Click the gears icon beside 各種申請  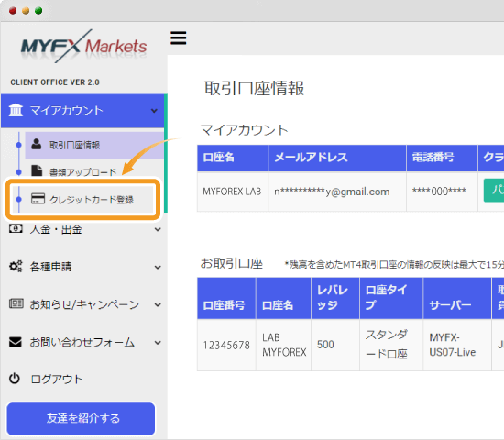[x=16, y=267]
